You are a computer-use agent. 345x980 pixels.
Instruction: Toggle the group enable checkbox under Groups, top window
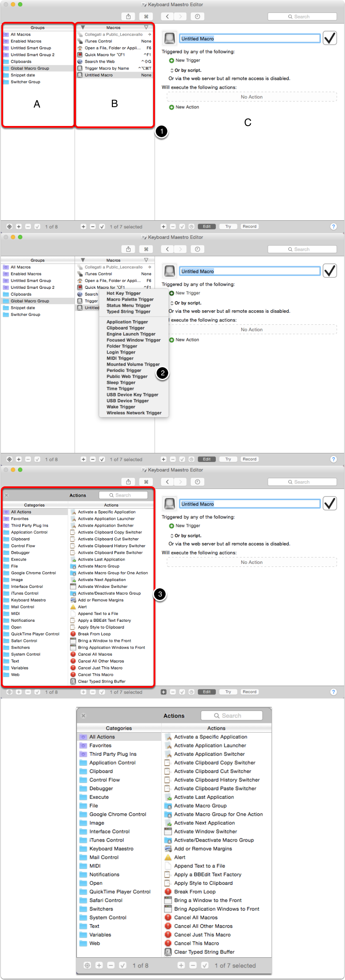pyautogui.click(x=37, y=227)
